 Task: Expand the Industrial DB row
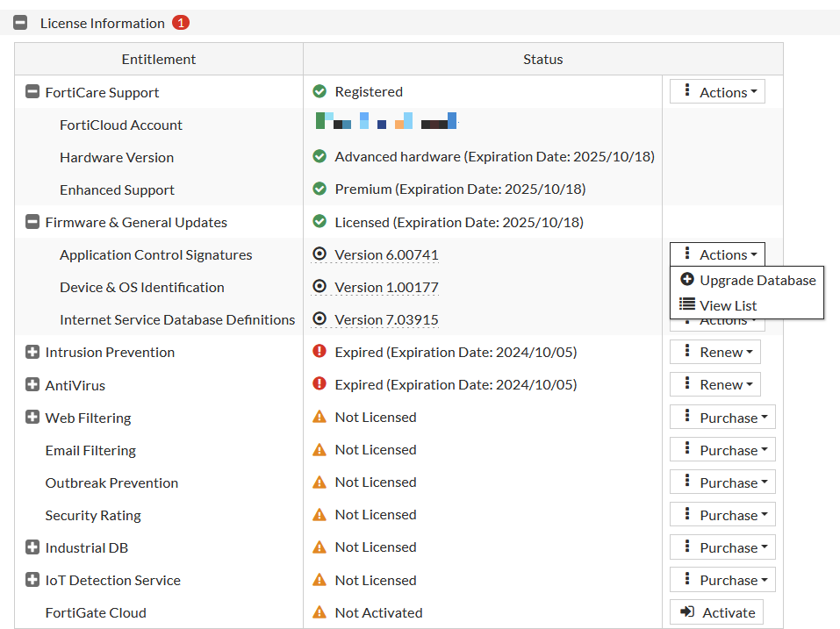tap(32, 547)
